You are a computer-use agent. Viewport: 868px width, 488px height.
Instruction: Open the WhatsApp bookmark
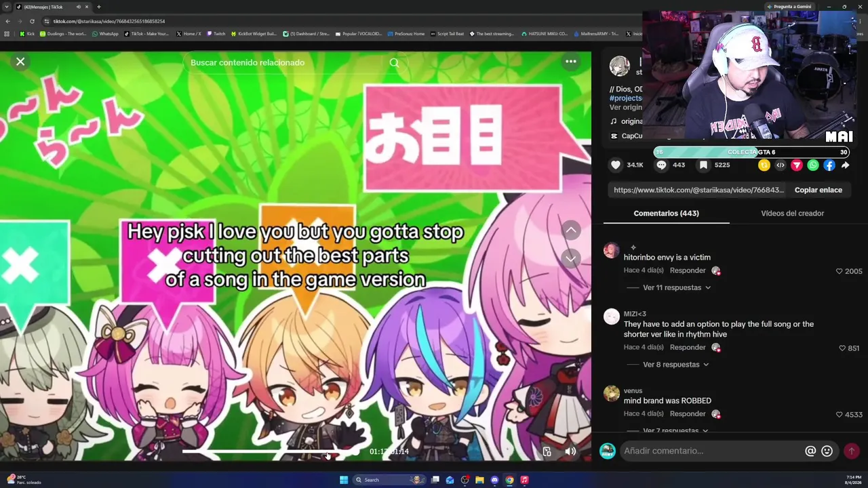point(104,34)
